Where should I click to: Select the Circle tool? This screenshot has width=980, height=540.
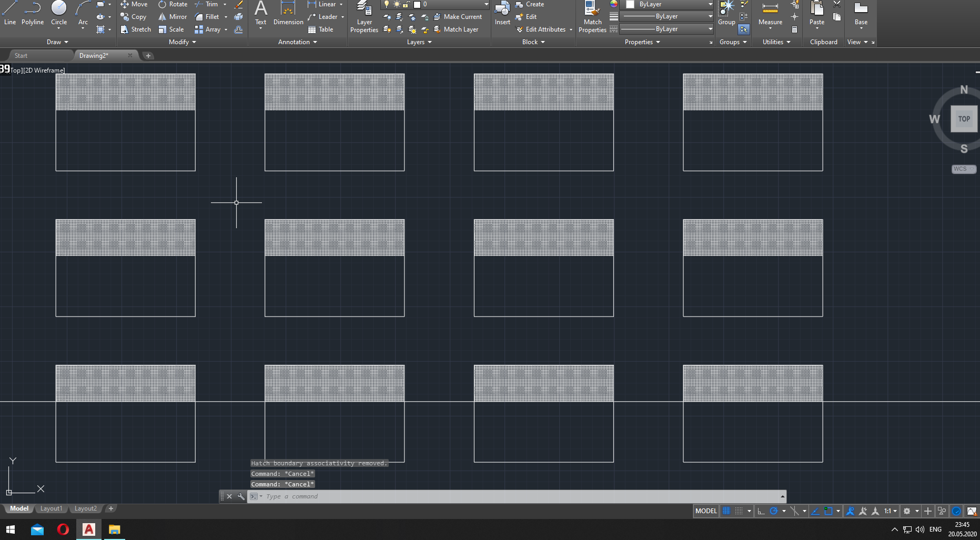coord(58,13)
